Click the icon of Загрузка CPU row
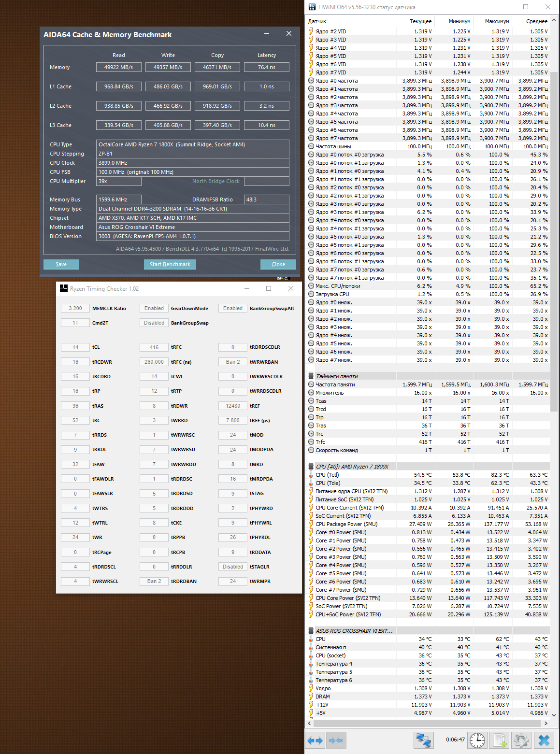Viewport: 560px width, 754px height. [311, 294]
